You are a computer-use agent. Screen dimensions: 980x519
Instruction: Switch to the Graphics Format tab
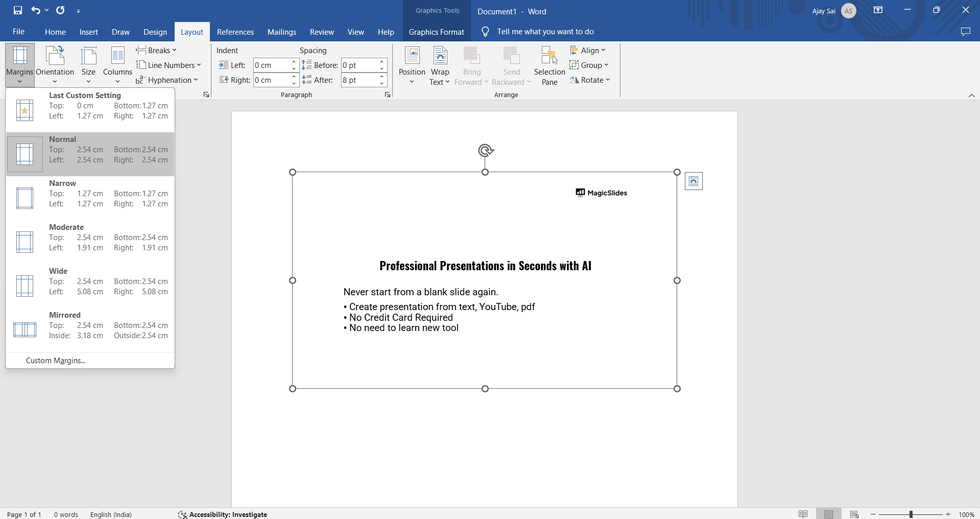click(x=436, y=32)
